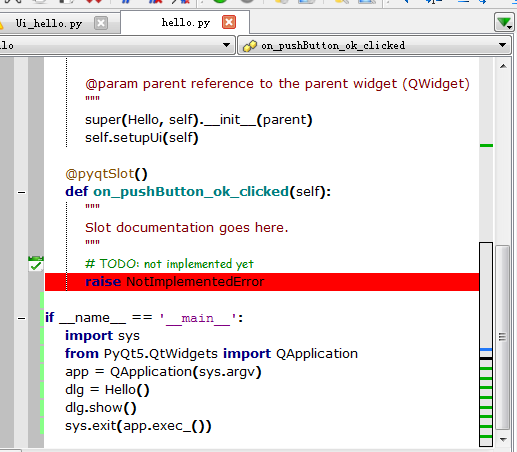This screenshot has width=517, height=452.
Task: Click the 'Slot documentation goes here.' docstring text
Action: click(x=187, y=228)
